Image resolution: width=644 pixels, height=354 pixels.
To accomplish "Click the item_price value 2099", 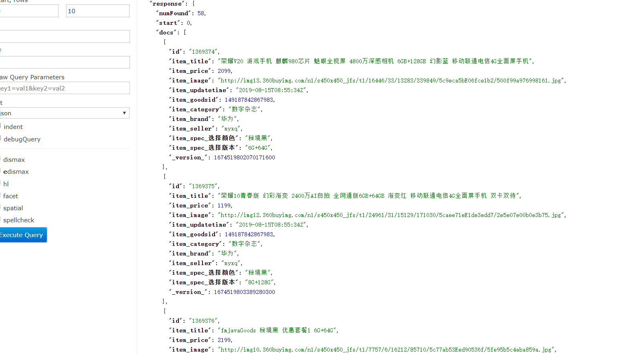I will (224, 71).
